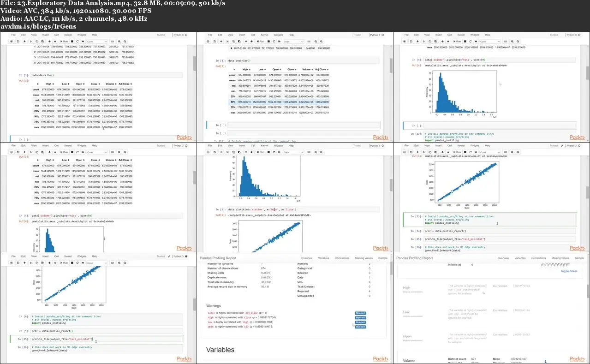Click Missing values tab in ninth thumbnail report

[x=560, y=258]
